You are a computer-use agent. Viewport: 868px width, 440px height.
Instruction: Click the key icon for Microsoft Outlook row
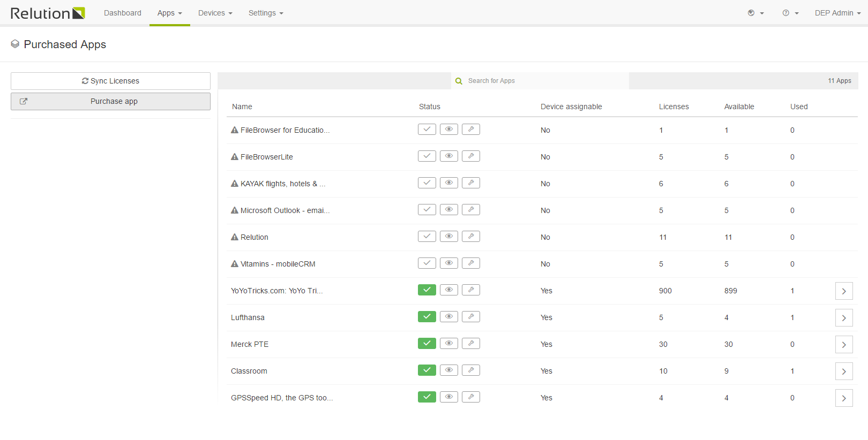point(471,209)
